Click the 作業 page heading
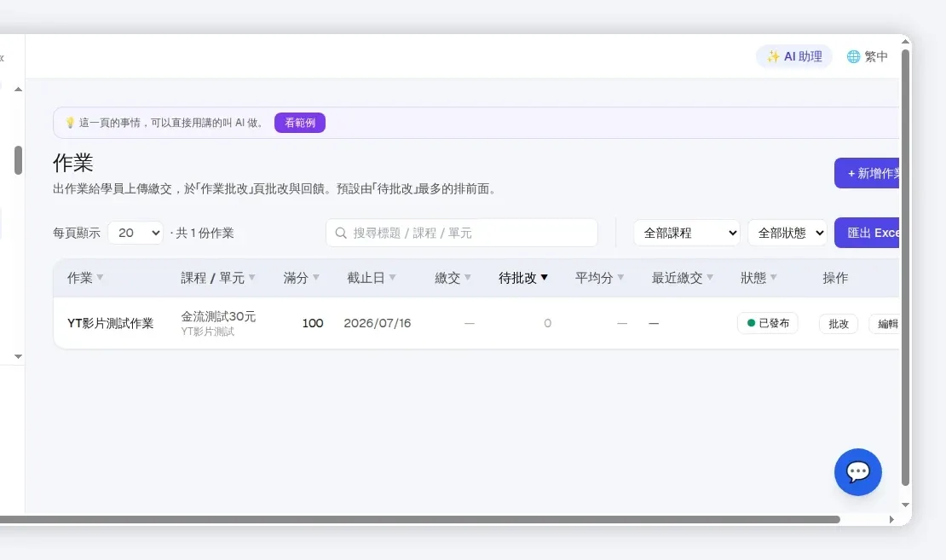This screenshot has height=560, width=946. pos(73,163)
